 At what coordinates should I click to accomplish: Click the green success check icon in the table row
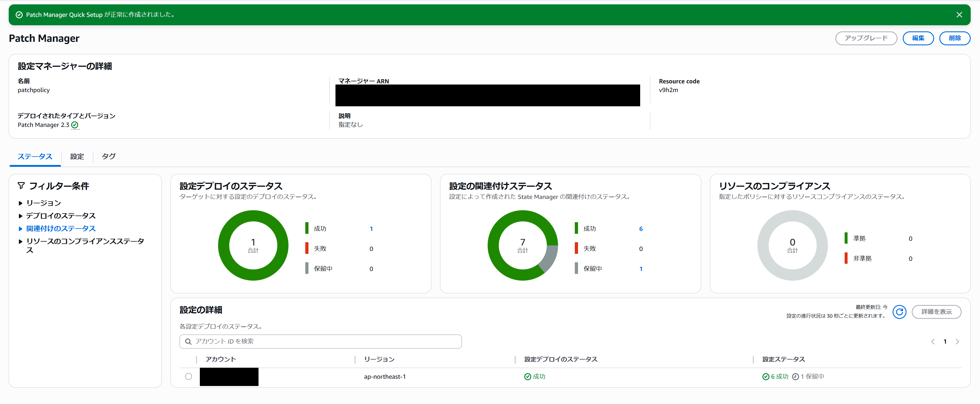(527, 377)
